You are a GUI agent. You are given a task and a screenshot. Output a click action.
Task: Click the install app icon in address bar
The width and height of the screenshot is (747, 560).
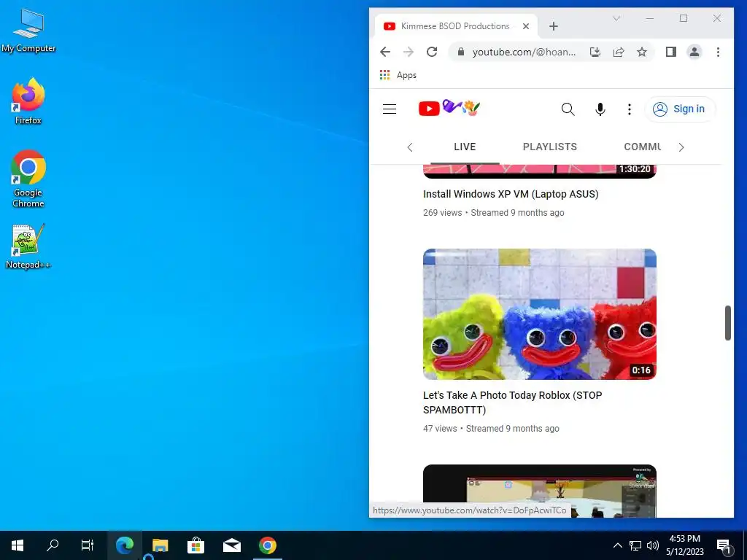595,52
